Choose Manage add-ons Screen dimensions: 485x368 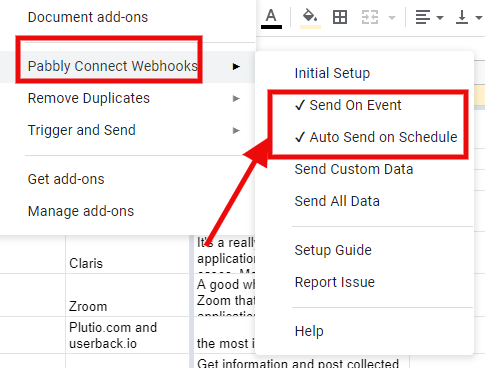point(128,211)
